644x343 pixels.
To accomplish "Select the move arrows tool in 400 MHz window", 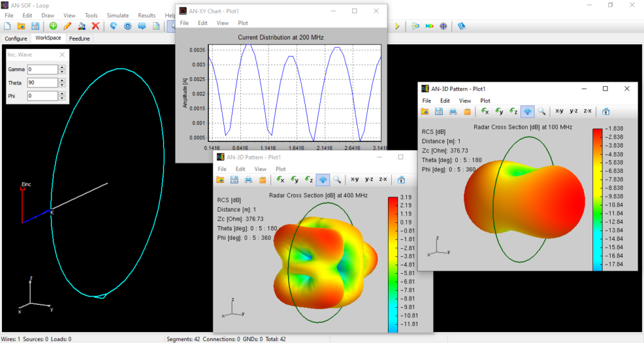I will click(323, 180).
